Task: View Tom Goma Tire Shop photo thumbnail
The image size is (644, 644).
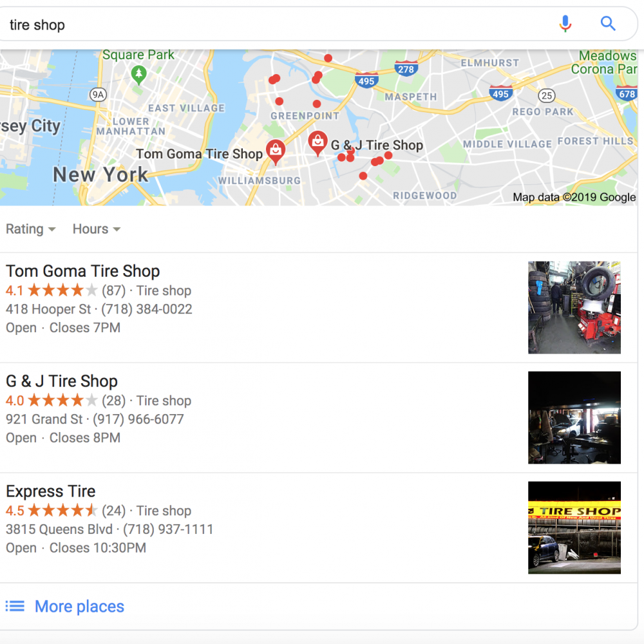Action: click(x=574, y=308)
